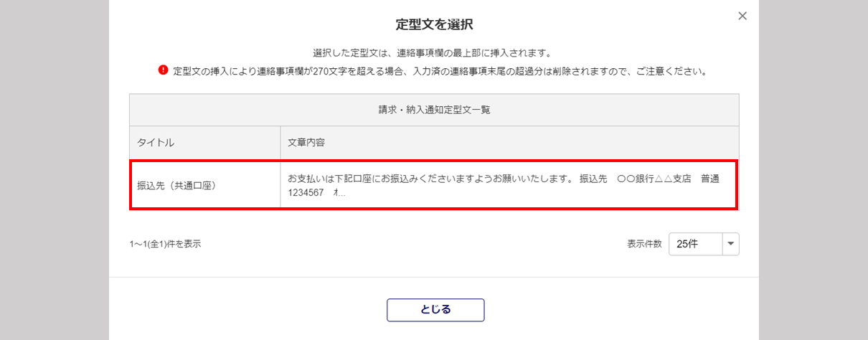Click the 1～1(全1)件を表示 pagination text
Image resolution: width=868 pixels, height=340 pixels.
(165, 244)
